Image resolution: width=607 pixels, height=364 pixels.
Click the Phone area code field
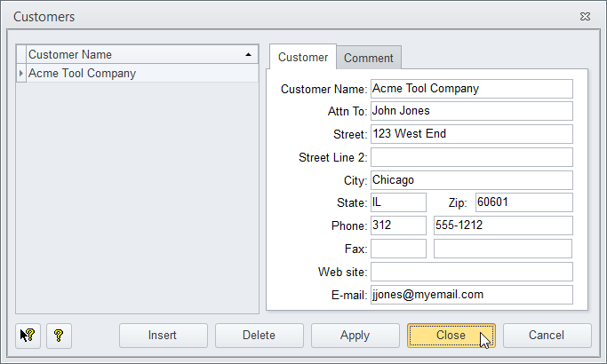click(398, 226)
